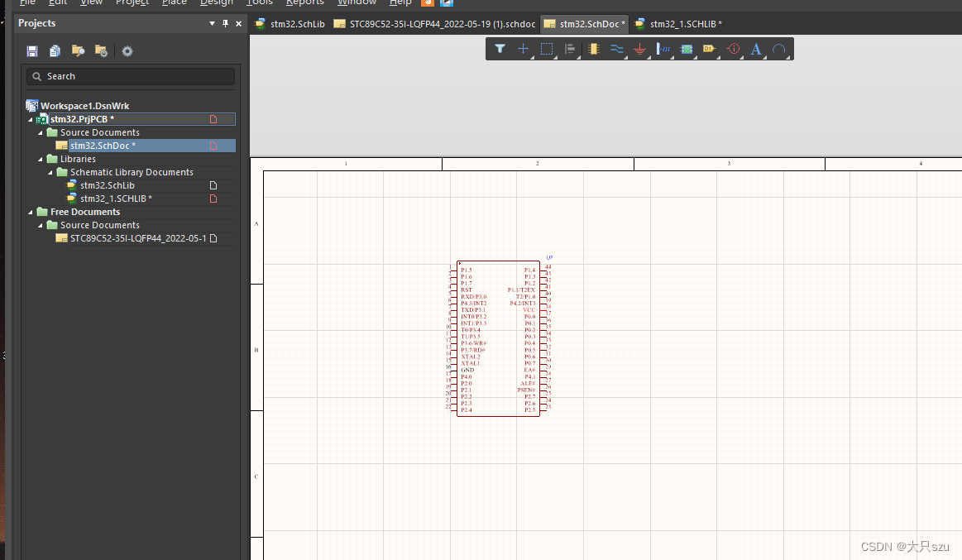
Task: Select the Arc drawing tool
Action: click(778, 49)
